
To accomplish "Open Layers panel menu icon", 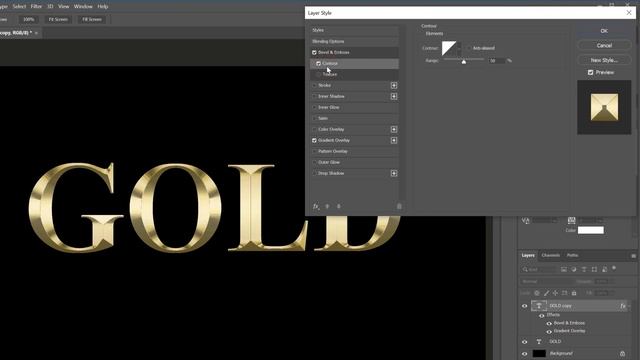I will [x=633, y=256].
